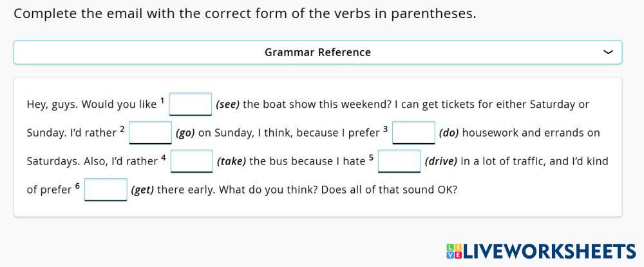Select blank 5 before "(drive)"
This screenshot has width=644, height=267.
pyautogui.click(x=399, y=161)
